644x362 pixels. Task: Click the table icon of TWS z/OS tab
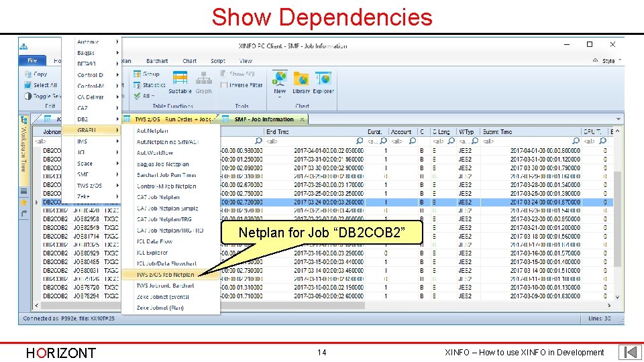(127, 119)
